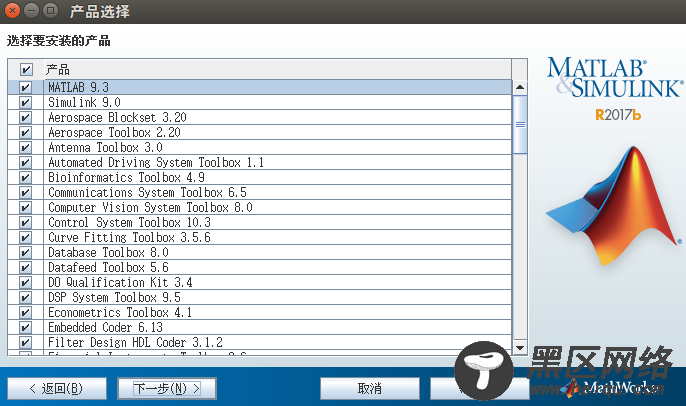Uncheck Computer Vision System Toolbox 8.0 checkbox
Image resolution: width=686 pixels, height=406 pixels.
coord(25,207)
